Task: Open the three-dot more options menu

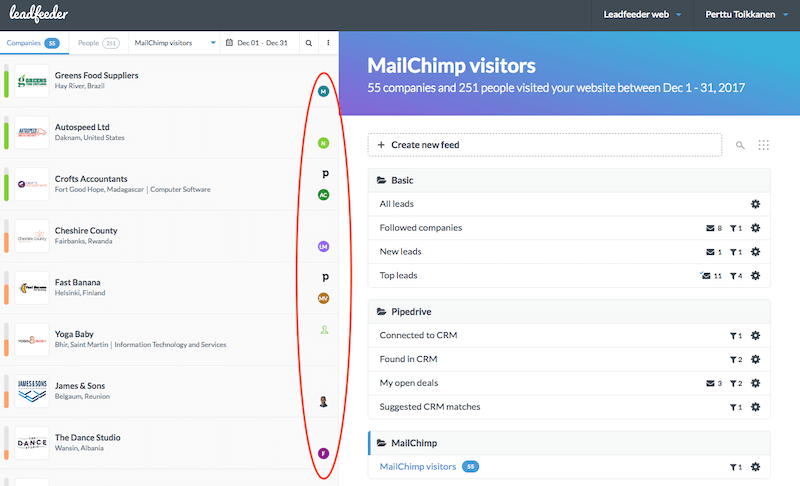Action: [328, 43]
